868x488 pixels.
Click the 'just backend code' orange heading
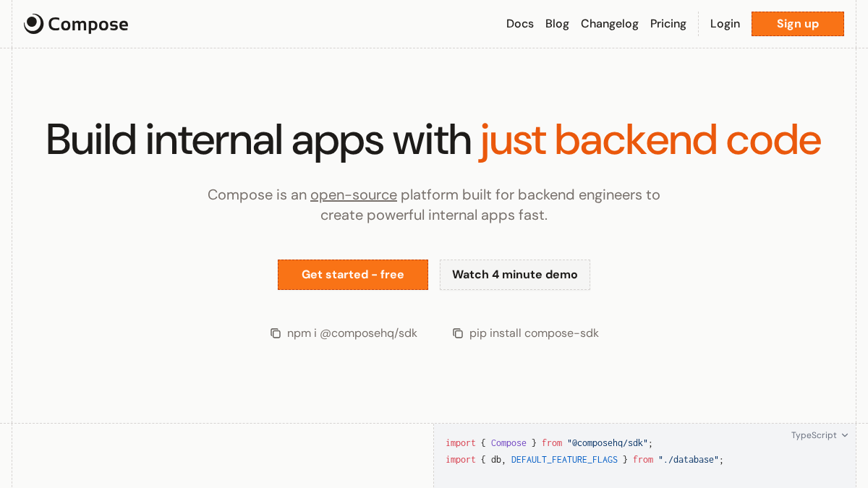click(x=651, y=140)
